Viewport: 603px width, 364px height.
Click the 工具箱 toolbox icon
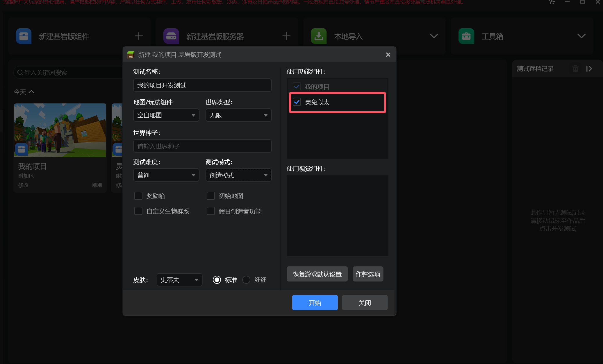point(466,36)
